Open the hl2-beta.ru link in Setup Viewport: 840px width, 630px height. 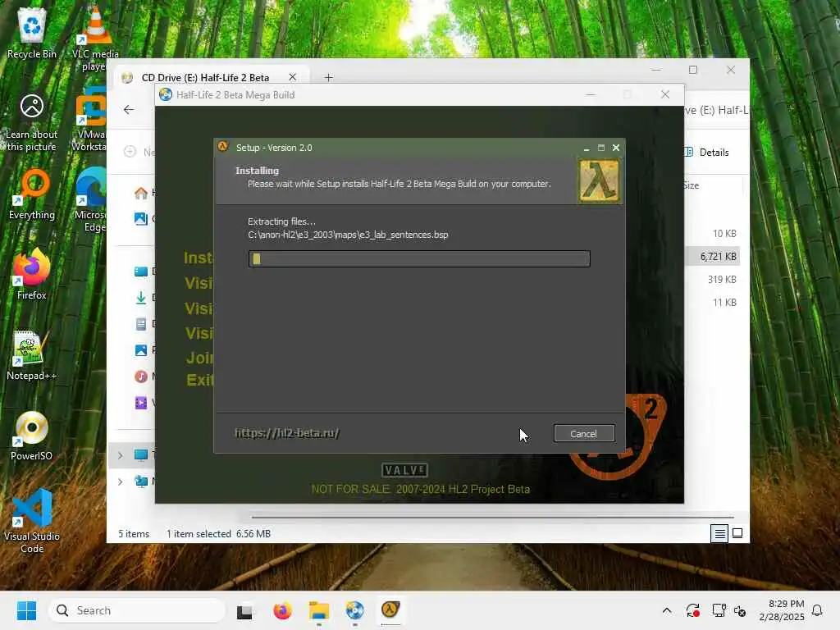click(286, 433)
